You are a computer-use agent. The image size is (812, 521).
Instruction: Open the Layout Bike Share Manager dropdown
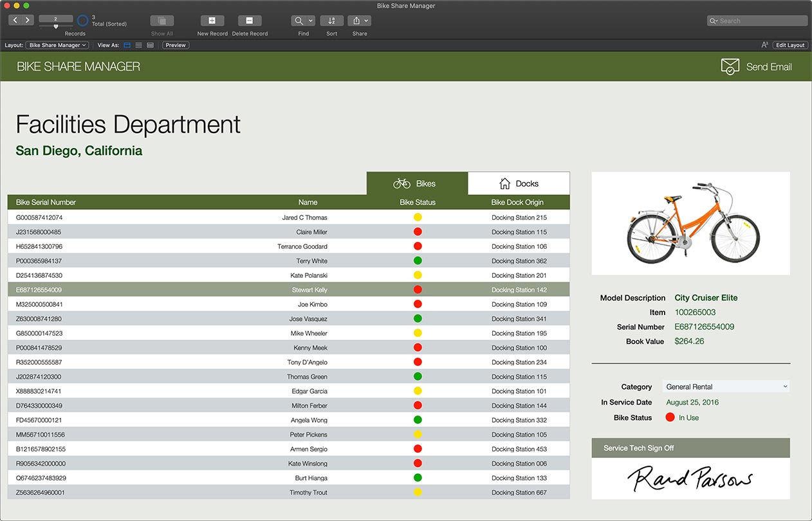(57, 45)
